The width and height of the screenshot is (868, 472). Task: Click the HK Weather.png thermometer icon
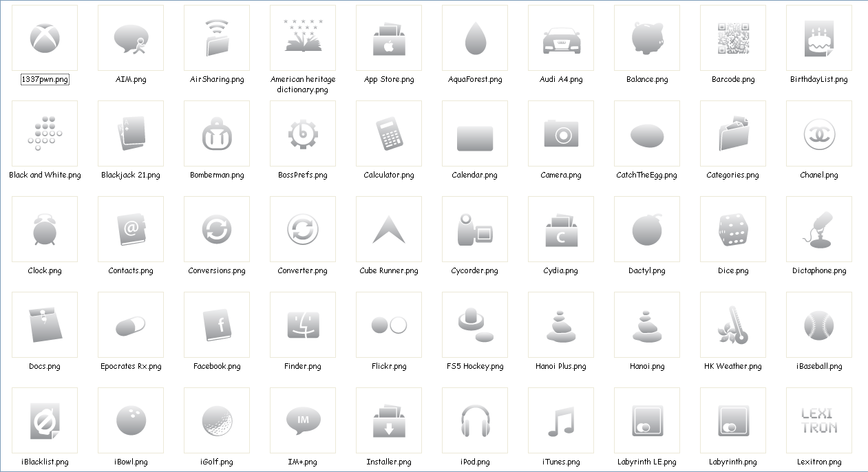[733, 325]
